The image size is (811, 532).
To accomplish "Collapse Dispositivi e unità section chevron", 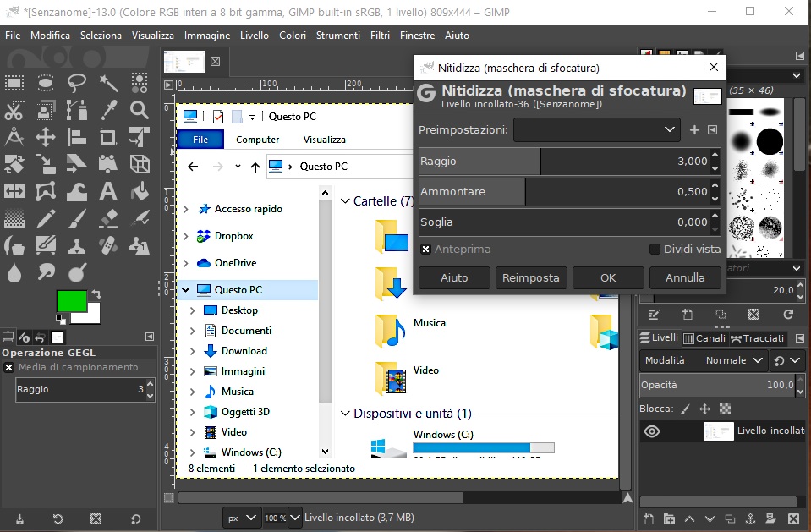I will pos(345,414).
